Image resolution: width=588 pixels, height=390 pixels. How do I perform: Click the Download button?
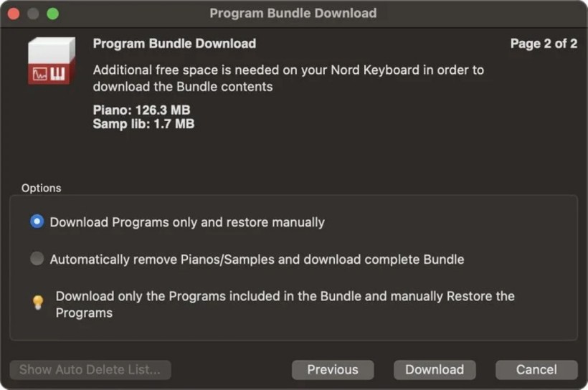[x=435, y=370]
